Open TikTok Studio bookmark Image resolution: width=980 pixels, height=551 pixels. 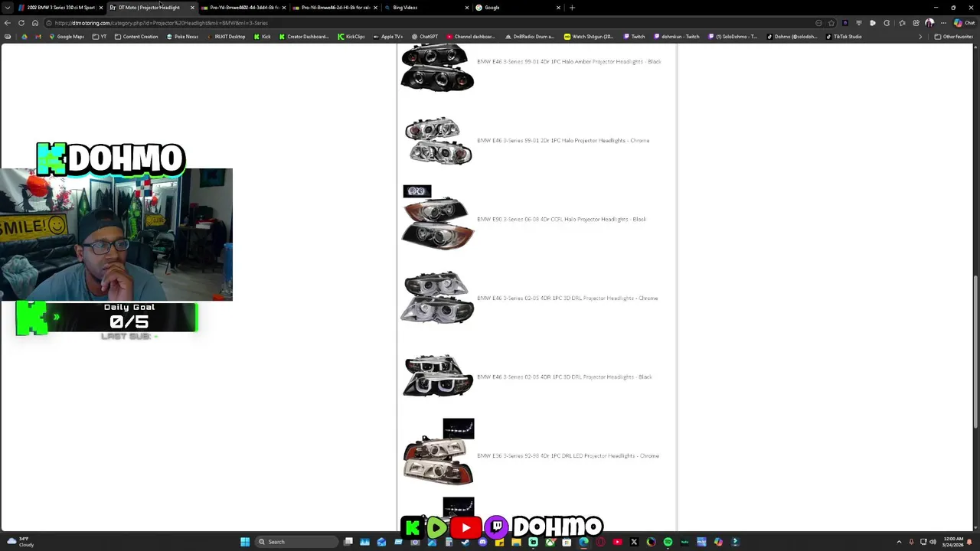844,37
